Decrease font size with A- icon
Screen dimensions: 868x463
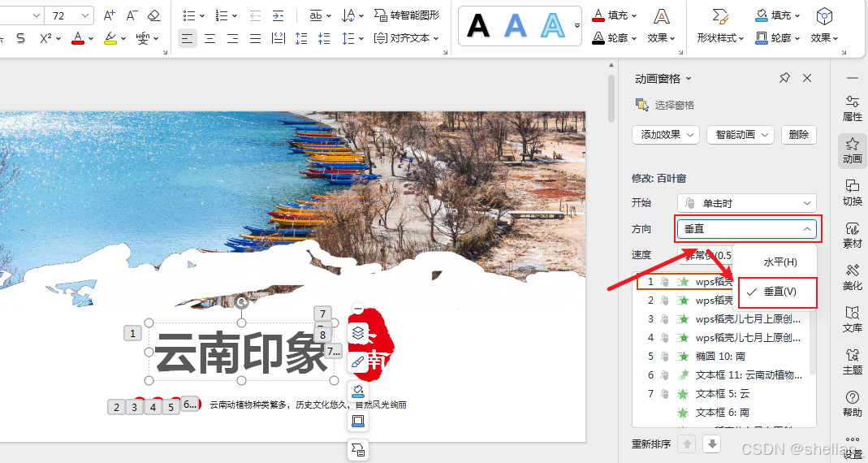pyautogui.click(x=132, y=15)
